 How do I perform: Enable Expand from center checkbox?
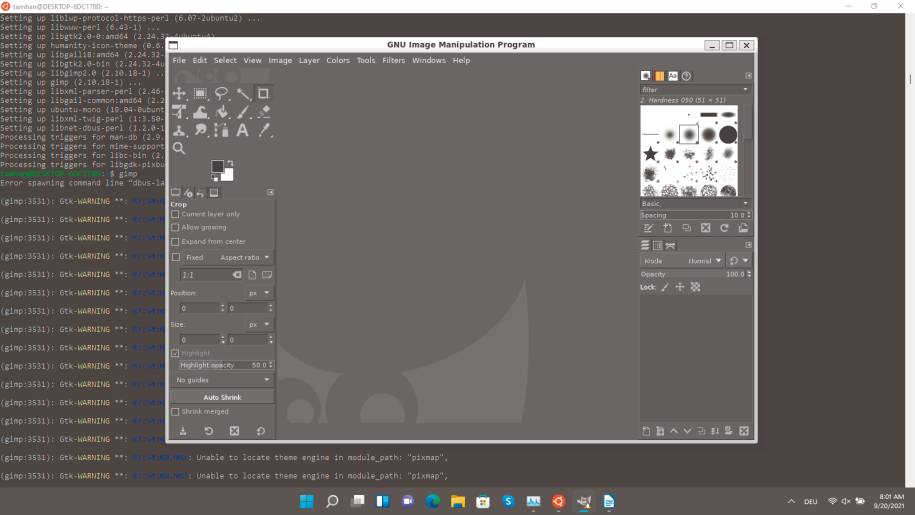(175, 241)
